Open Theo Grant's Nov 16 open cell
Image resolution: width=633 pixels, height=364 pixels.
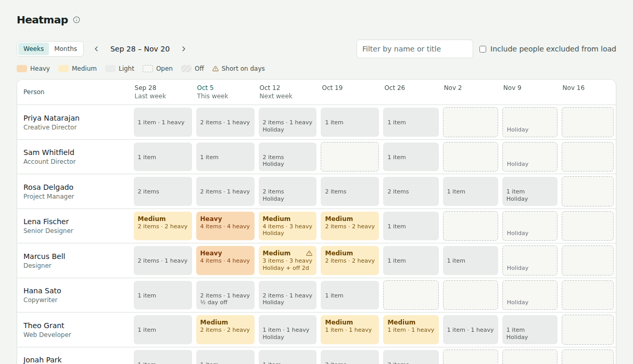tap(588, 330)
